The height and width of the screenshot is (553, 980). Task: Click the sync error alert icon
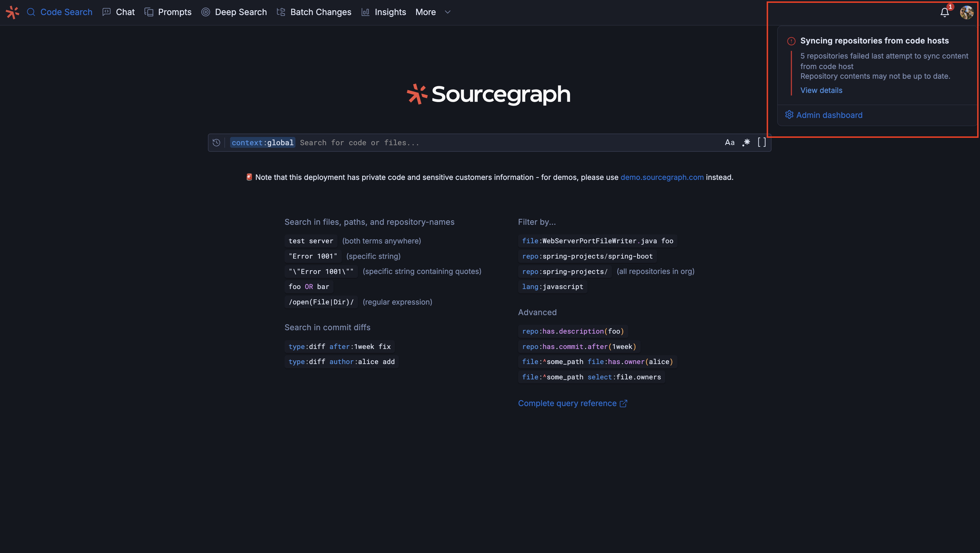click(x=791, y=41)
